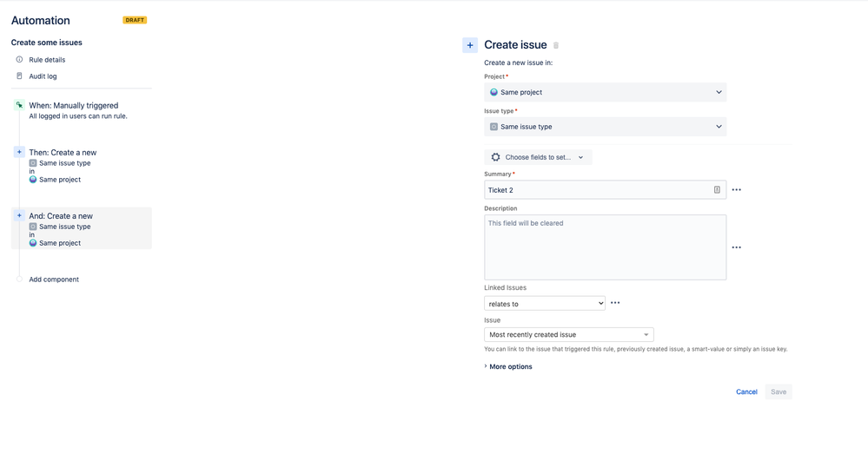Open the Project dropdown showing Same project

(605, 92)
